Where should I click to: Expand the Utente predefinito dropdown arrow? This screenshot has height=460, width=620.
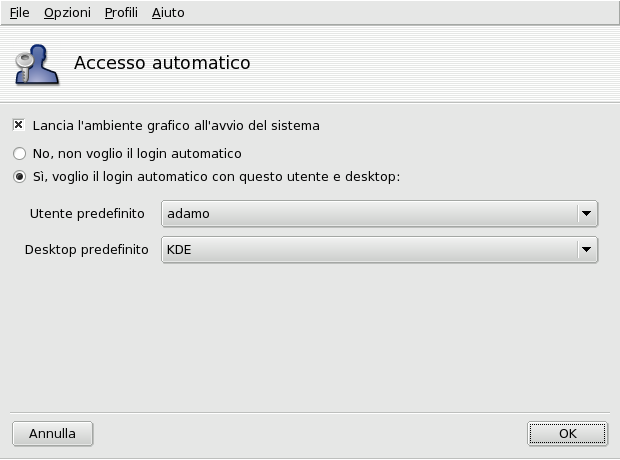coord(587,213)
